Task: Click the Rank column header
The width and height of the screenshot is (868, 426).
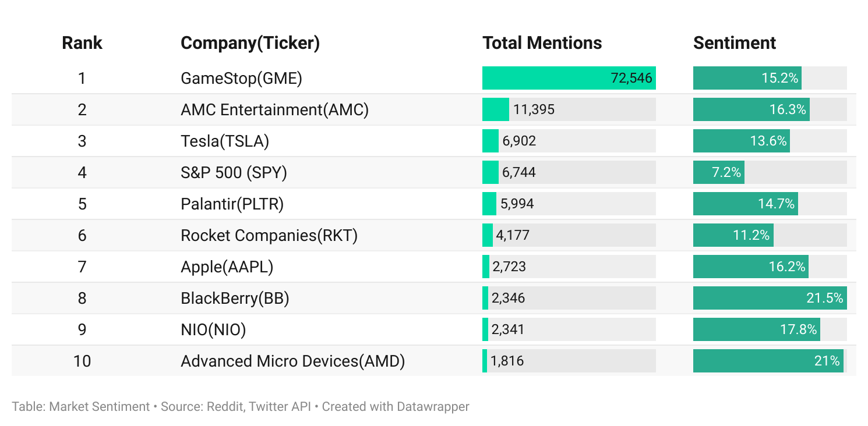Action: coord(82,43)
